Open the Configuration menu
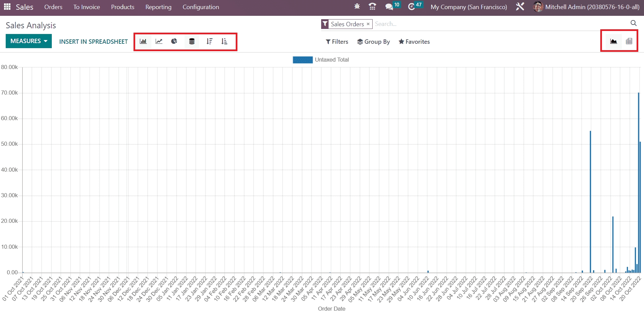Viewport: 644px width, 314px height. point(201,7)
